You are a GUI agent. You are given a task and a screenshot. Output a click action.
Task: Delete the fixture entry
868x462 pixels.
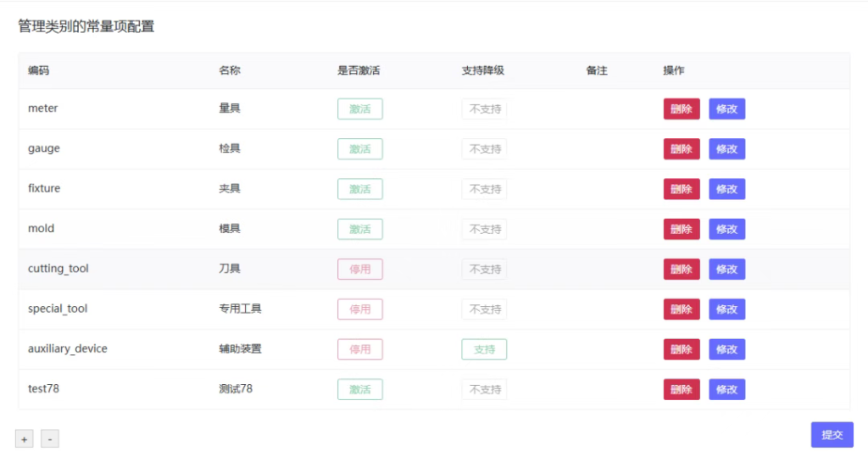[x=682, y=189]
